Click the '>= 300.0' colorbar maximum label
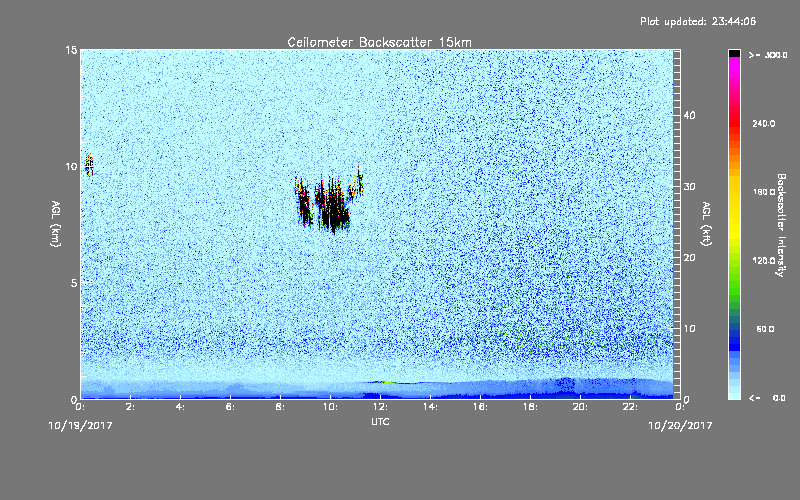This screenshot has width=800, height=500. click(768, 55)
